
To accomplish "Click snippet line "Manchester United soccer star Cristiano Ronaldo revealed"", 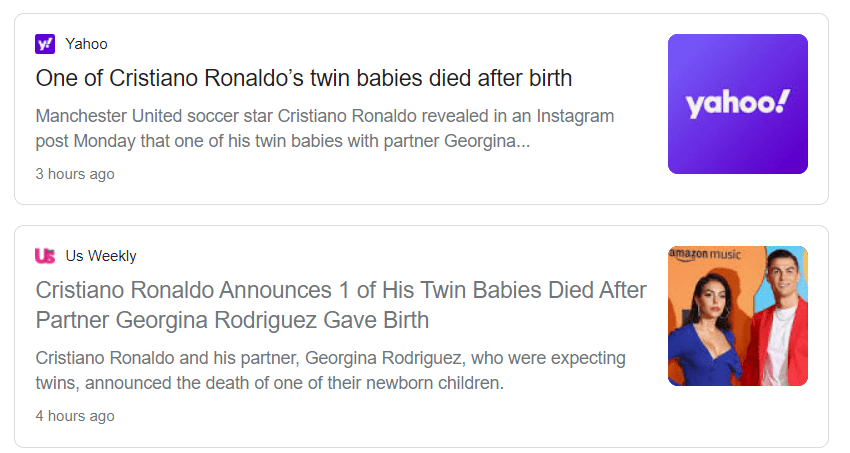I will pyautogui.click(x=324, y=116).
